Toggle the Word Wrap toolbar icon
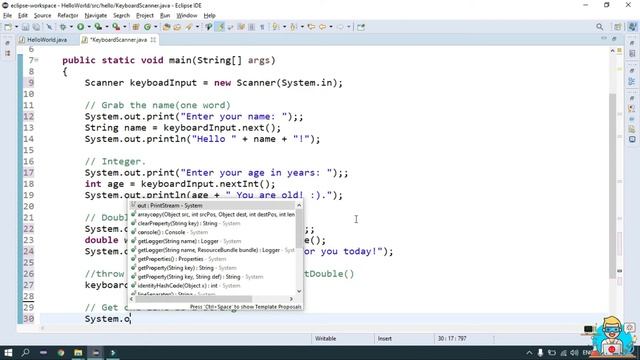640x360 pixels. [230, 27]
